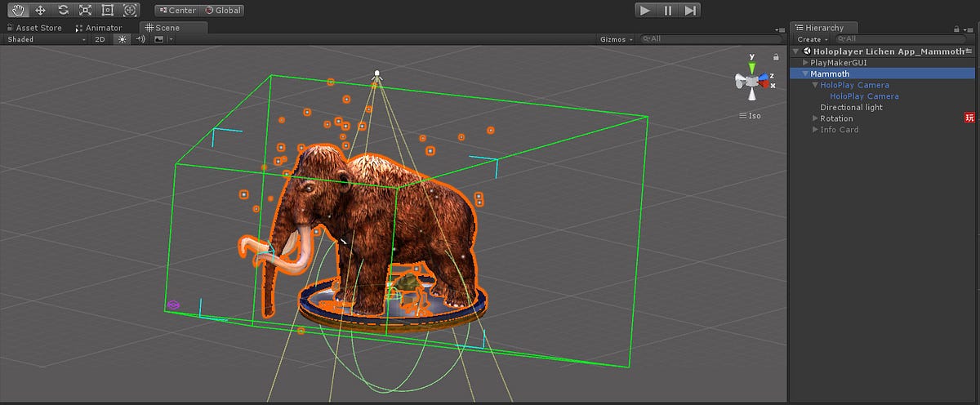Toggle the scene gizmo rotation lock
Viewport: 980px width, 405px height.
pyautogui.click(x=775, y=57)
